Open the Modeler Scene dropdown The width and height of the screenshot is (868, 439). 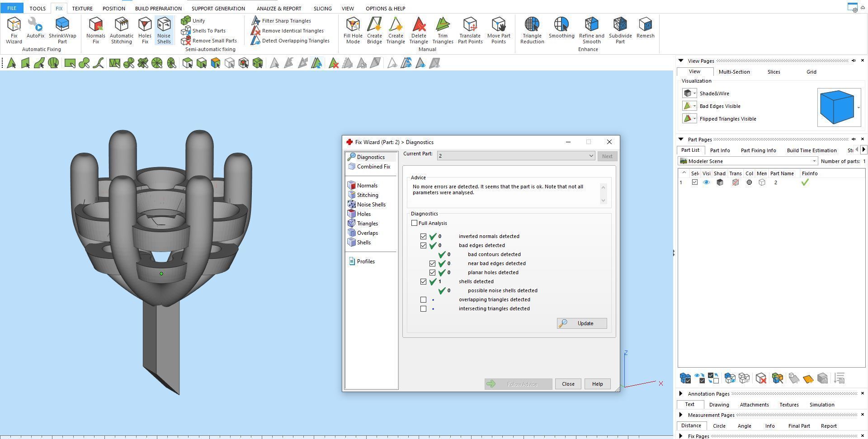(748, 161)
